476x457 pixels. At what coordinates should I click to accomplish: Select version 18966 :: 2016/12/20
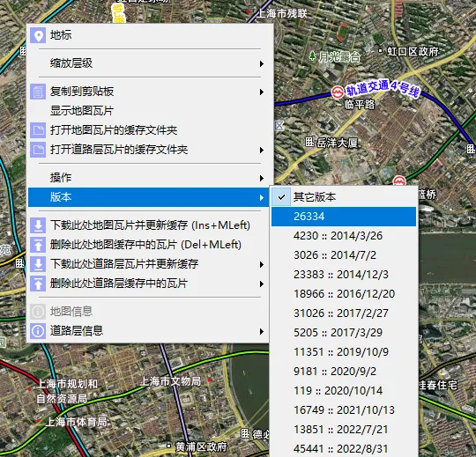pos(344,294)
